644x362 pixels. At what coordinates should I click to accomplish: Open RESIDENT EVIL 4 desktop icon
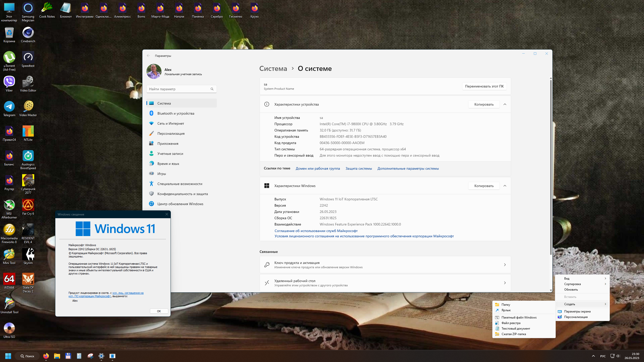click(x=28, y=234)
